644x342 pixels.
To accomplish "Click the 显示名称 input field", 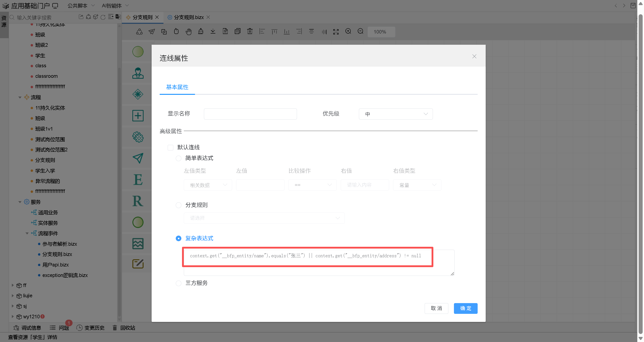I will coord(250,114).
